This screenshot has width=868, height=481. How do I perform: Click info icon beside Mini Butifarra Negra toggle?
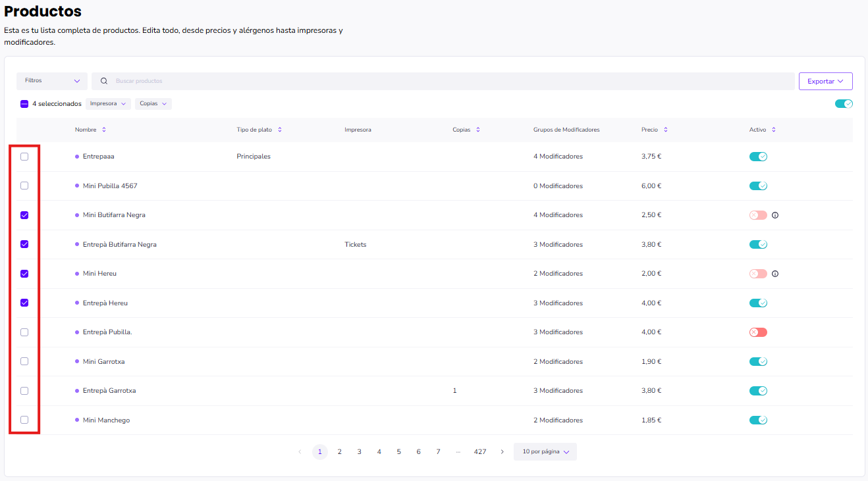(775, 215)
